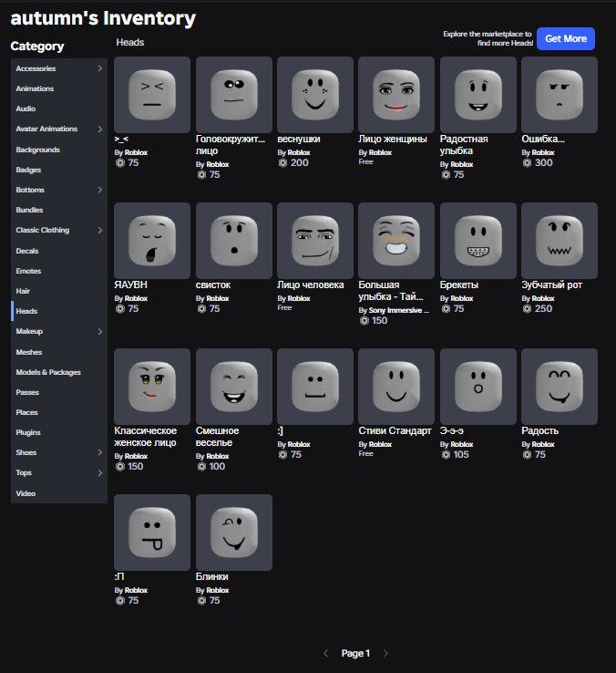This screenshot has height=673, width=616.
Task: Select the Heads category
Action: (59, 311)
